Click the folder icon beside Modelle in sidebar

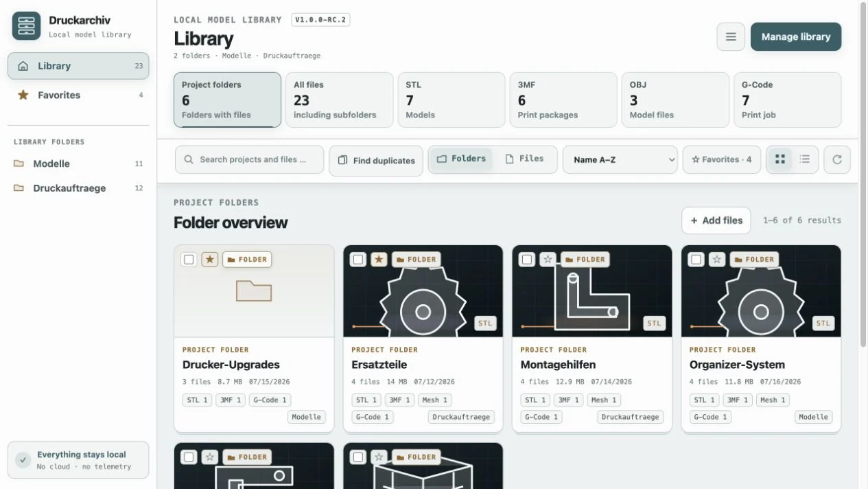coord(19,163)
